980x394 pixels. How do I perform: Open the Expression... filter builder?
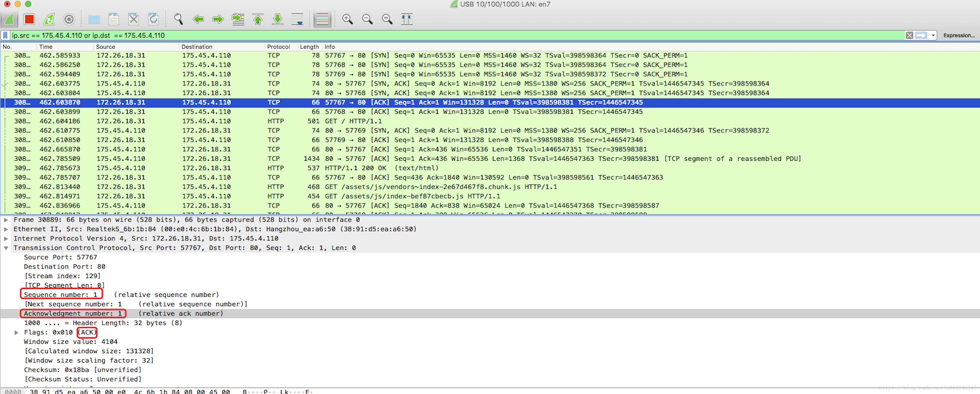959,35
